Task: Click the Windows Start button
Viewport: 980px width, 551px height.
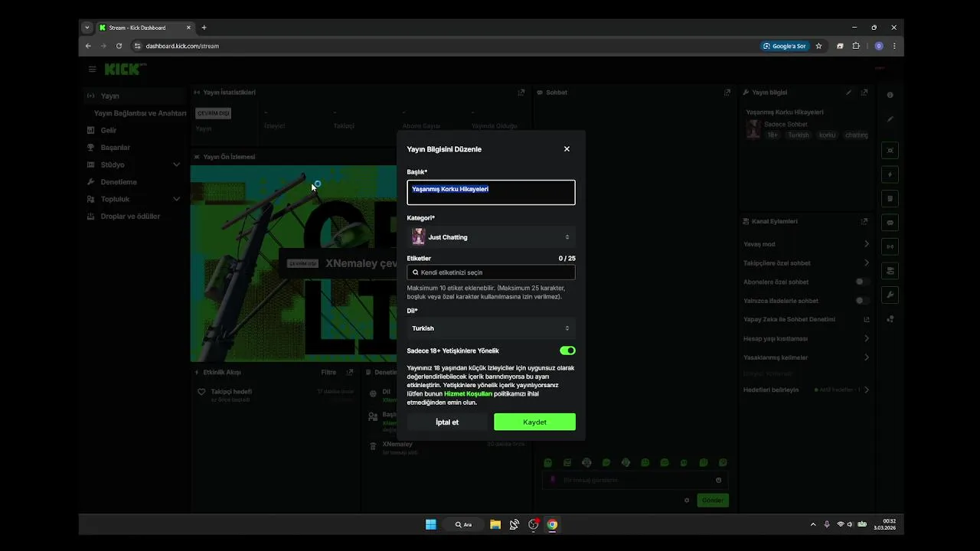Action: click(431, 524)
